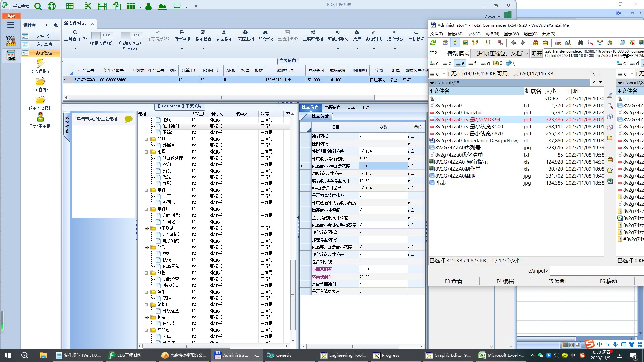The height and width of the screenshot is (362, 644).
Task: Open the Nope单审核 sidebar icon
Action: tap(40, 117)
